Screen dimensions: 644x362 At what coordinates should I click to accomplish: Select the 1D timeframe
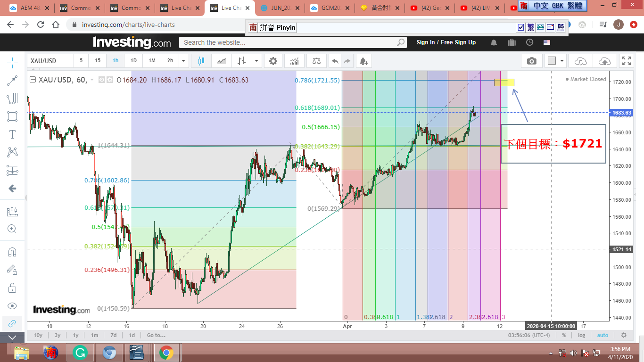133,61
